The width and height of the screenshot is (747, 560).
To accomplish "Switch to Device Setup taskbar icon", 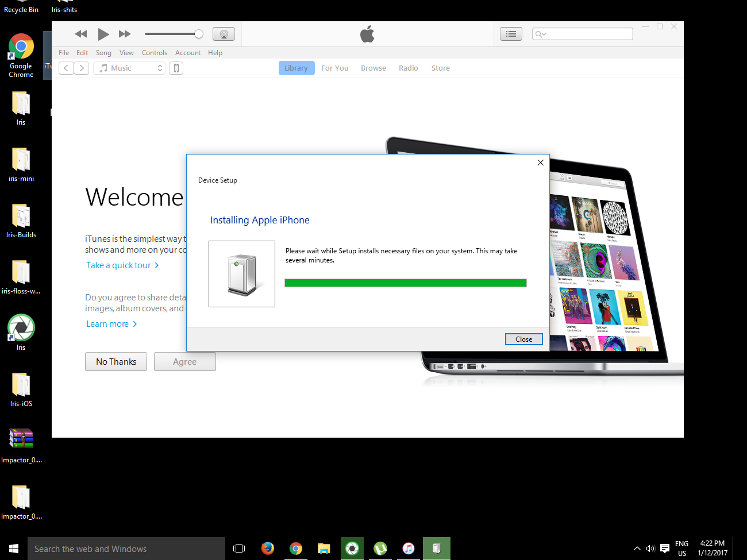I will pos(437,549).
